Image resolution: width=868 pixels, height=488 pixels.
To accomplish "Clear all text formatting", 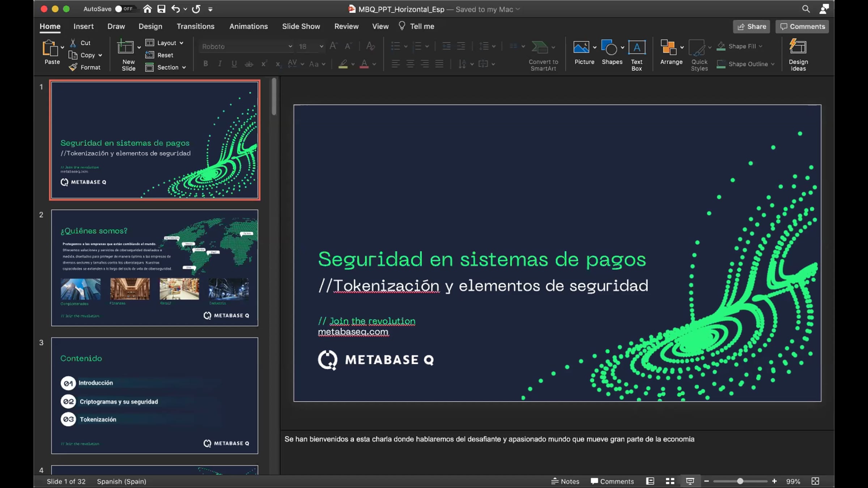I will (370, 46).
